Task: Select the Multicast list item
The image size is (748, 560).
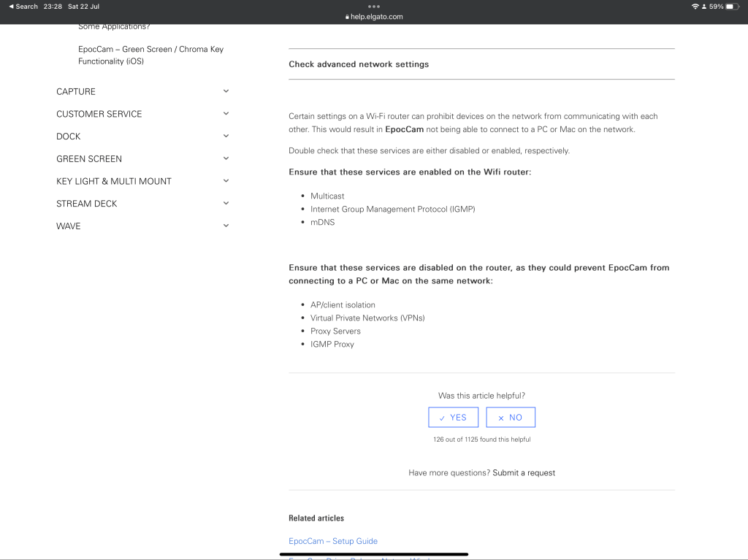Action: pyautogui.click(x=327, y=196)
